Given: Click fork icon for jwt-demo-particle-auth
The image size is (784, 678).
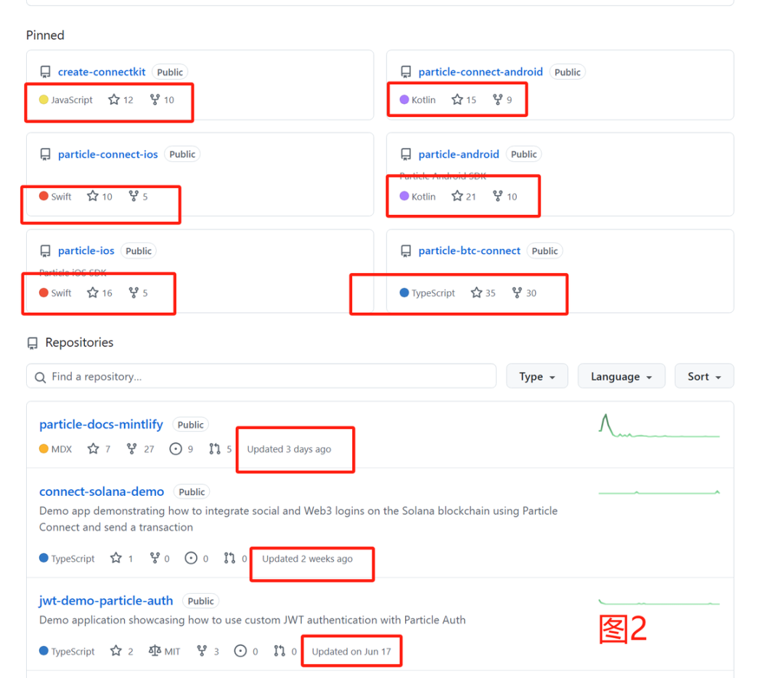Looking at the screenshot, I should [202, 651].
